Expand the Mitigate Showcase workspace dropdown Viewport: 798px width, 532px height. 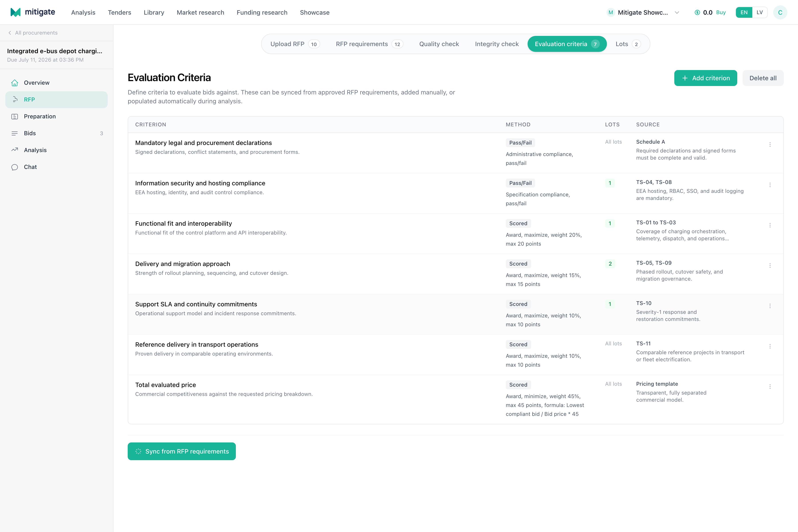tap(677, 13)
